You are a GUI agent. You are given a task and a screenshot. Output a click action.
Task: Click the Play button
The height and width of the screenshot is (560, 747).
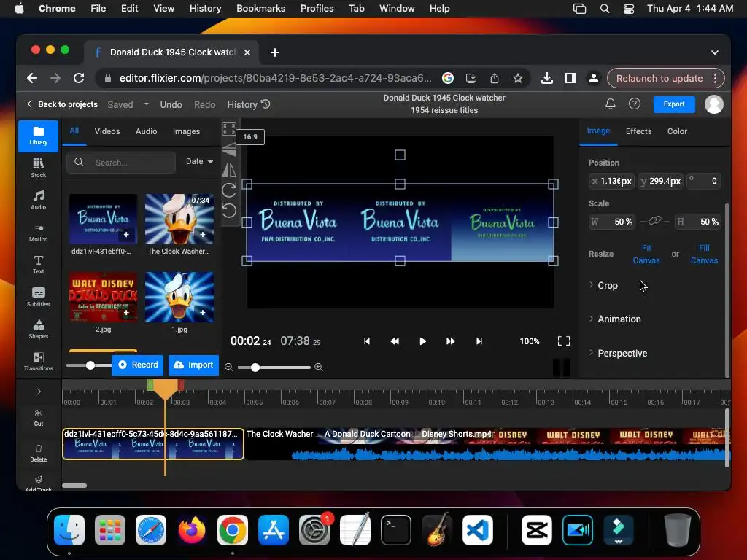(422, 341)
